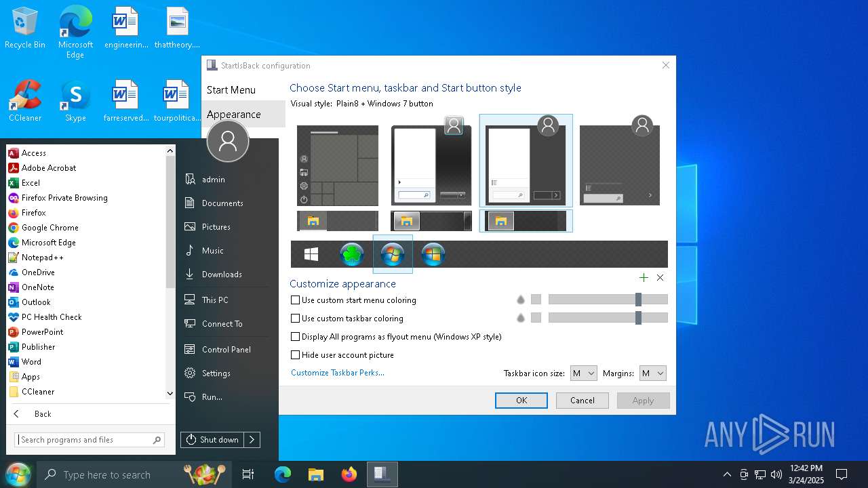The height and width of the screenshot is (488, 868).
Task: Select the Windows 7 Aero start menu thumbnail
Action: point(431,165)
